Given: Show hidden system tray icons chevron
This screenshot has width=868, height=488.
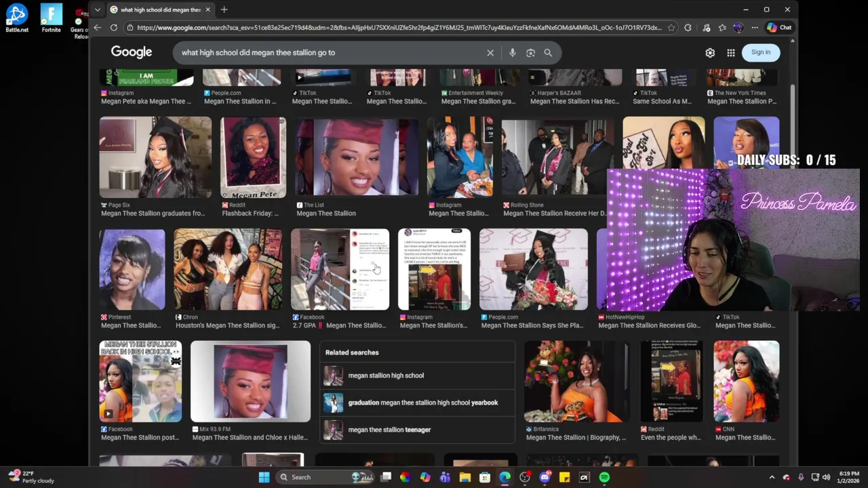Looking at the screenshot, I should coord(772,477).
